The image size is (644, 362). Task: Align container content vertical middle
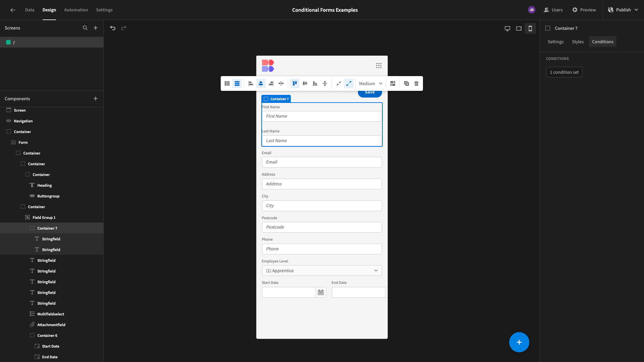(305, 83)
